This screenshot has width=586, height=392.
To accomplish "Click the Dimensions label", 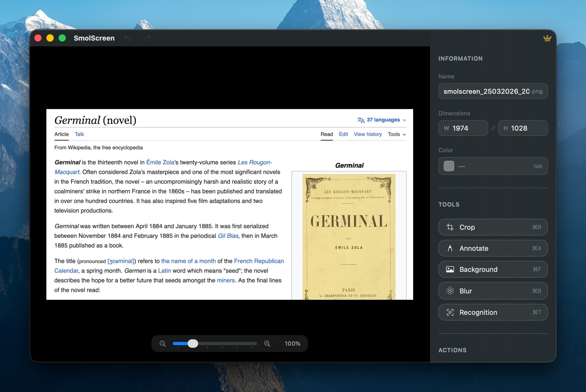I will point(454,113).
